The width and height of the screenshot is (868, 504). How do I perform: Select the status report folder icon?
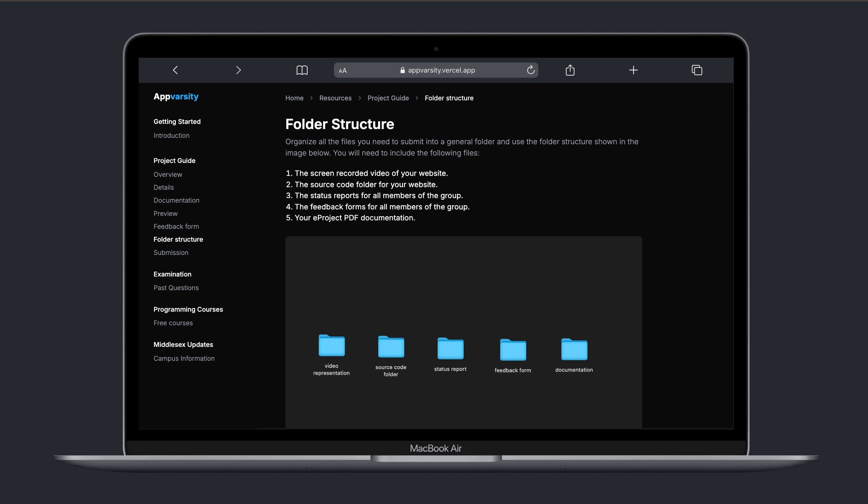tap(450, 348)
